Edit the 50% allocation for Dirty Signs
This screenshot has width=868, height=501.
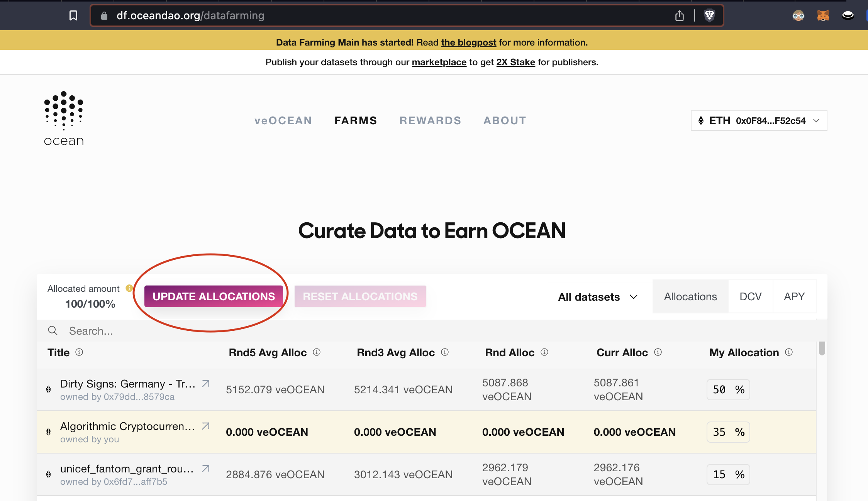[728, 389]
